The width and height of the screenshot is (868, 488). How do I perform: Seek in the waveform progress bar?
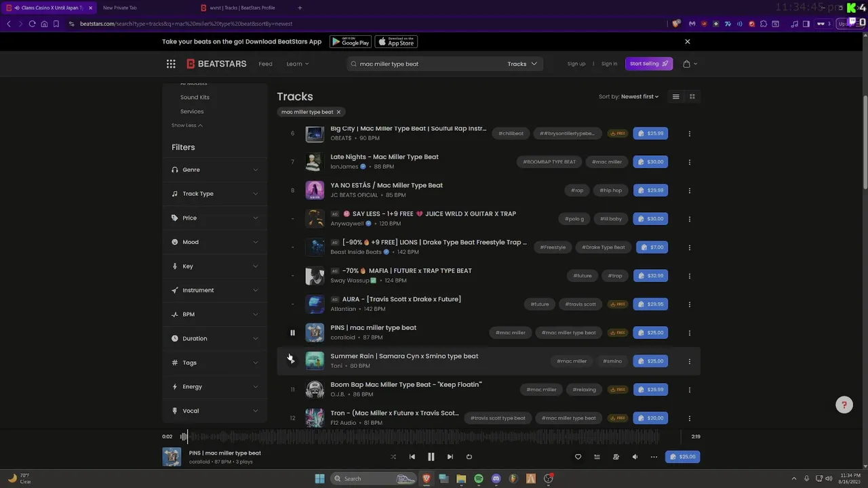click(x=430, y=437)
